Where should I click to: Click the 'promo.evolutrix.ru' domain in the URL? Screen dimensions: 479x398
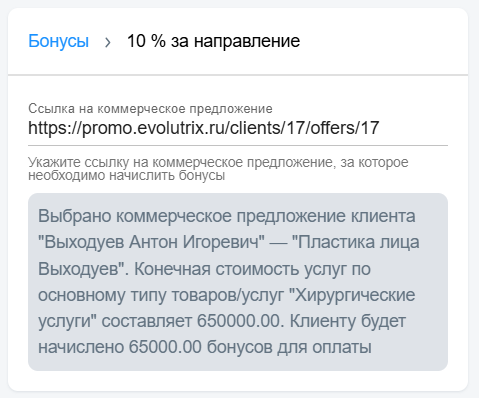pyautogui.click(x=150, y=128)
